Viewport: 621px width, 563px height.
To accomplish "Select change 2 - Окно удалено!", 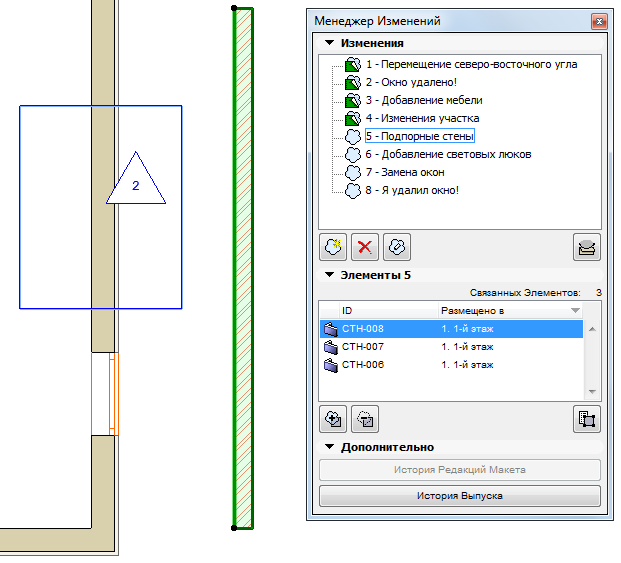I will 411,82.
